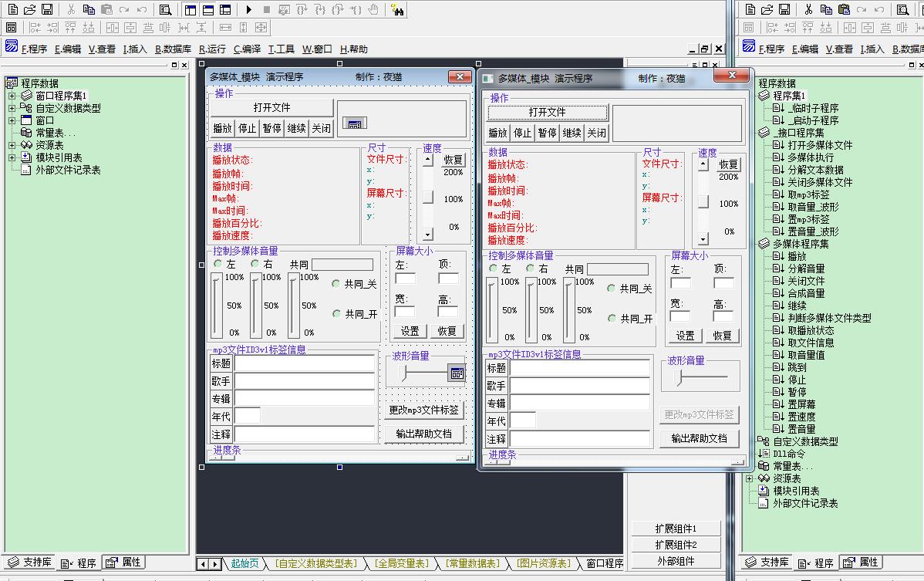Select 打开多媒体文件 in right IDE tree
Viewport: 924px width, 581px height.
click(820, 145)
